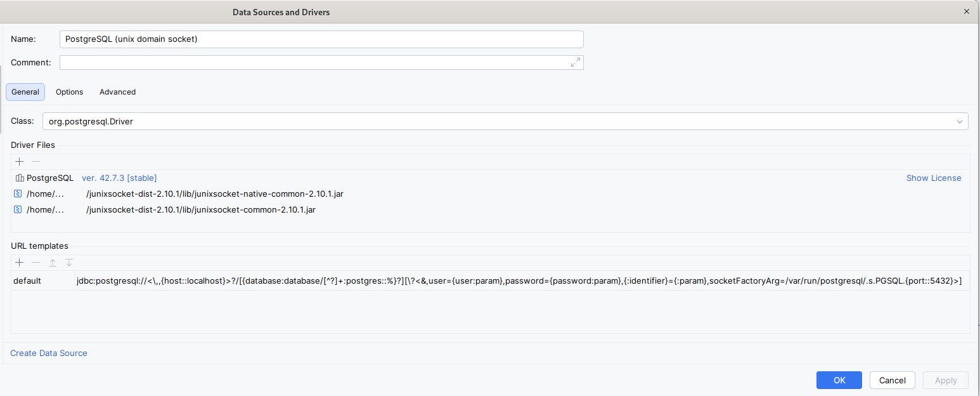980x396 pixels.
Task: Add a new URL template
Action: 19,262
